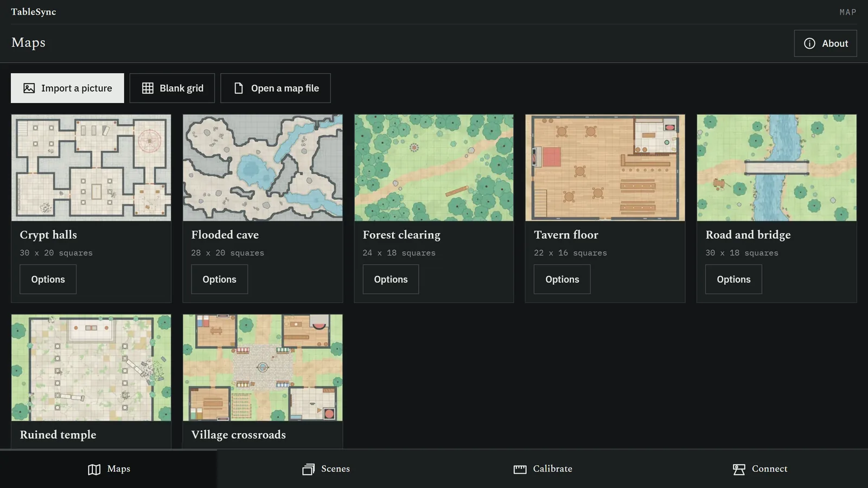This screenshot has width=868, height=488.
Task: Click the Forest clearing title text
Action: point(401,235)
